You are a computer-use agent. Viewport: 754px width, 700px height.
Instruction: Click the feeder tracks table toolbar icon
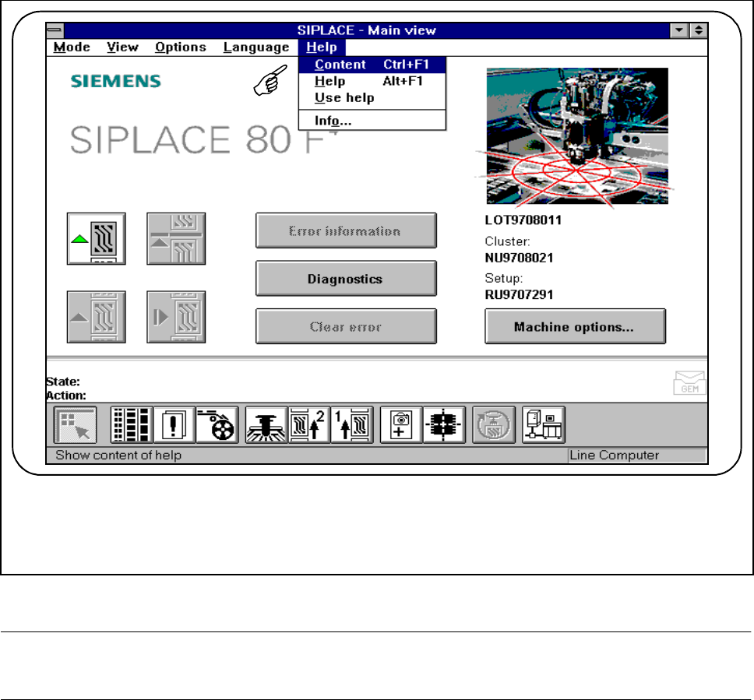[132, 425]
